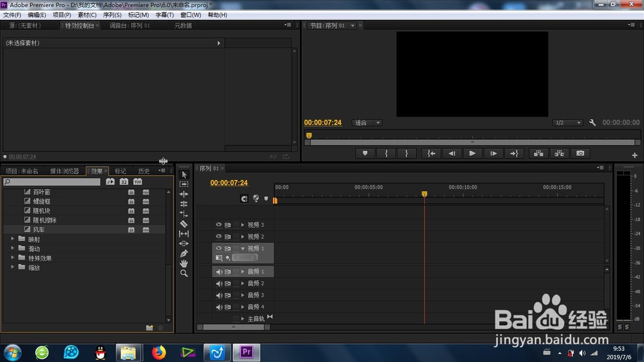Viewport: 644px width, 362px height.
Task: Expand the 映射 effects folder
Action: [x=12, y=239]
